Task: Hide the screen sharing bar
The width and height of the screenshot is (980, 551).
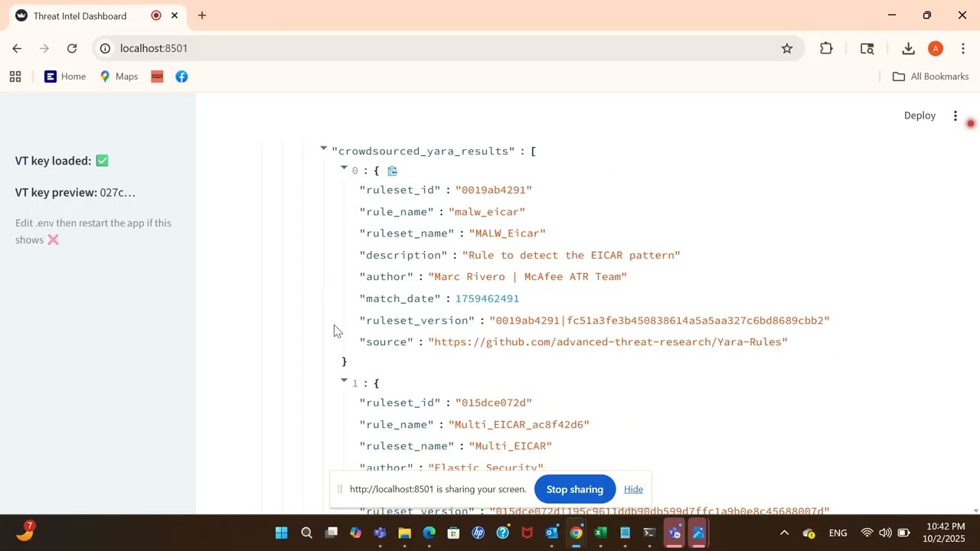Action: coord(633,489)
